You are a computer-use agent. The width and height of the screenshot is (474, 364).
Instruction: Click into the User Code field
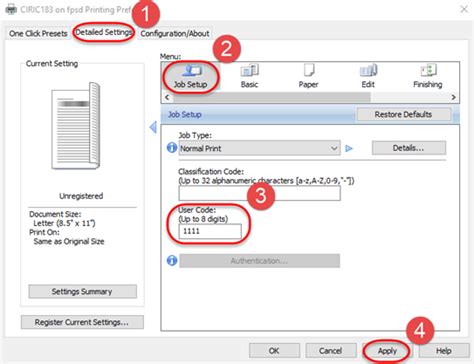tap(210, 231)
